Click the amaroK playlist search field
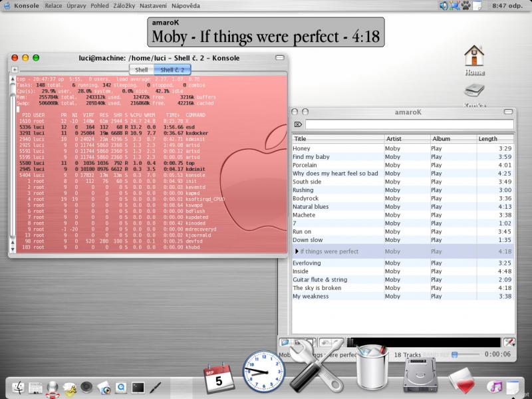Screen dimensions: 532x399 409,124
